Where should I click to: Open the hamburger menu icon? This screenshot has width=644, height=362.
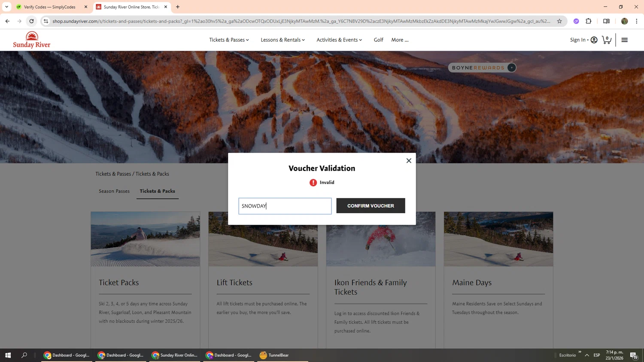pyautogui.click(x=625, y=40)
